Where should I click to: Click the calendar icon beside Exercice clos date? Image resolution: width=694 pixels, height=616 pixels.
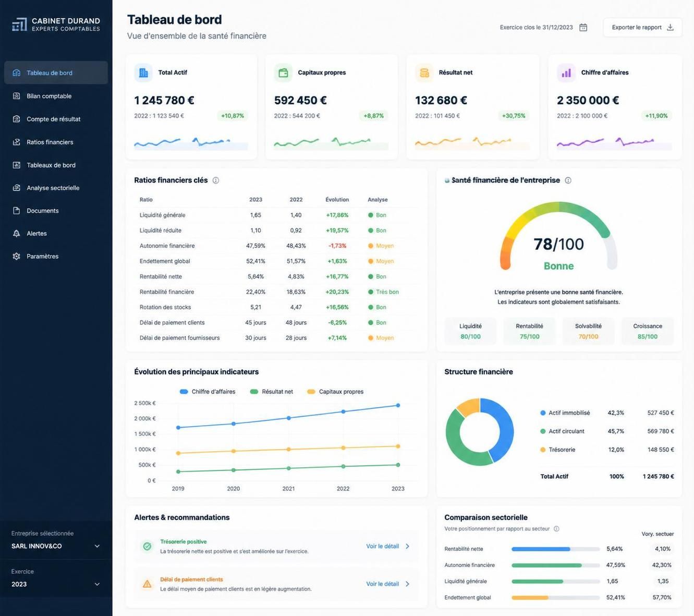pos(583,27)
